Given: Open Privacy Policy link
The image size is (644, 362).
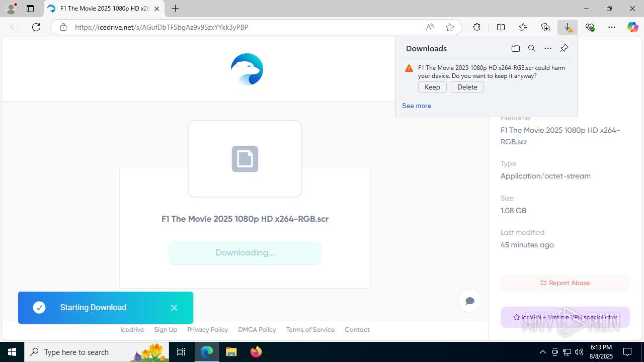Looking at the screenshot, I should pos(207,330).
